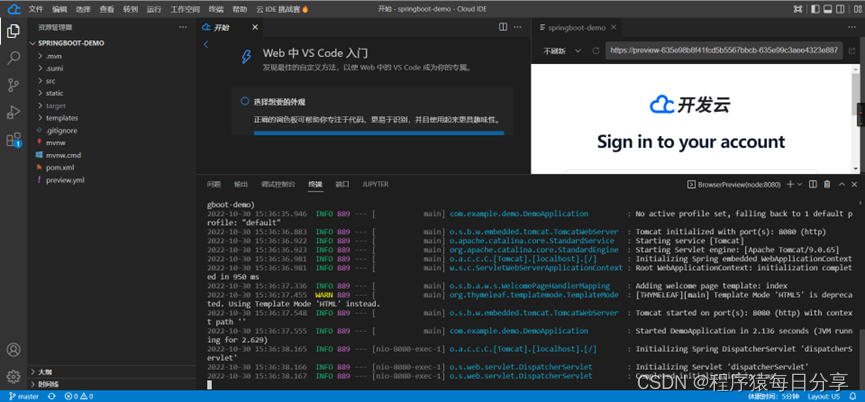Open more actions for springboot-demo preview group

coord(852,28)
